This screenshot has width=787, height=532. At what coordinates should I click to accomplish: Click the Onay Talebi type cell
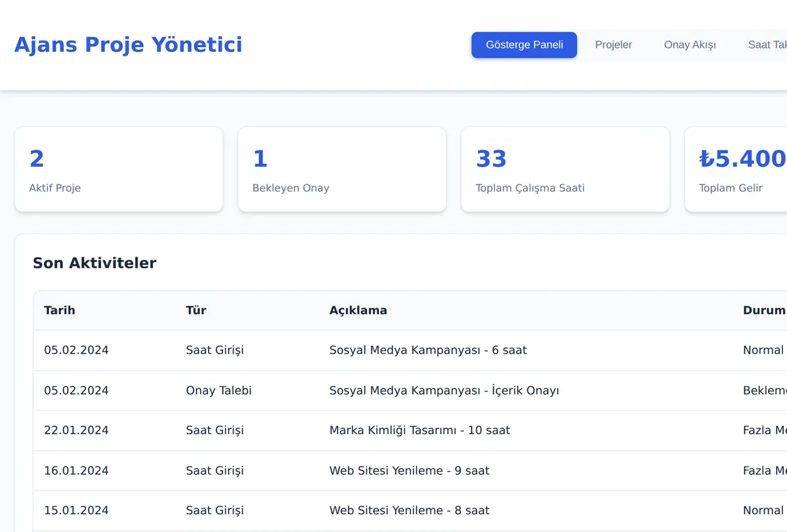coord(218,390)
